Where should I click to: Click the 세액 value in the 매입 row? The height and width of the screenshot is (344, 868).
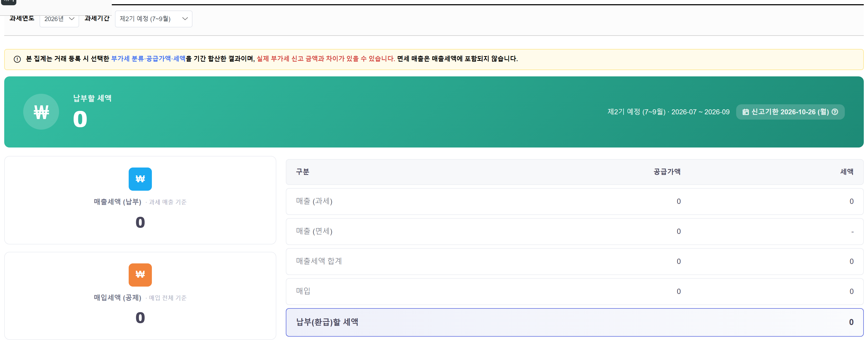click(851, 292)
